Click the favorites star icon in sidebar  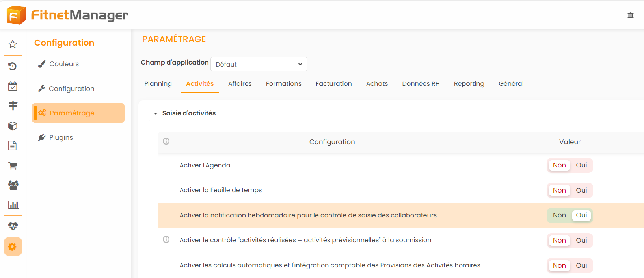click(x=13, y=44)
